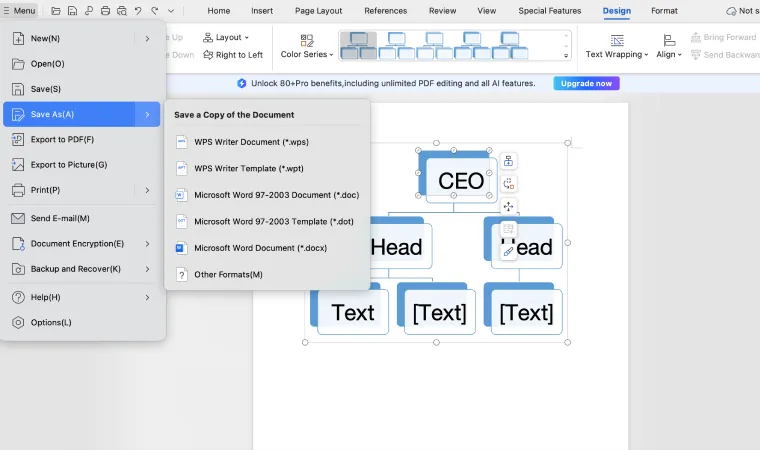The width and height of the screenshot is (760, 450).
Task: Click the Export to PDF toolbar icon
Action: point(89,11)
